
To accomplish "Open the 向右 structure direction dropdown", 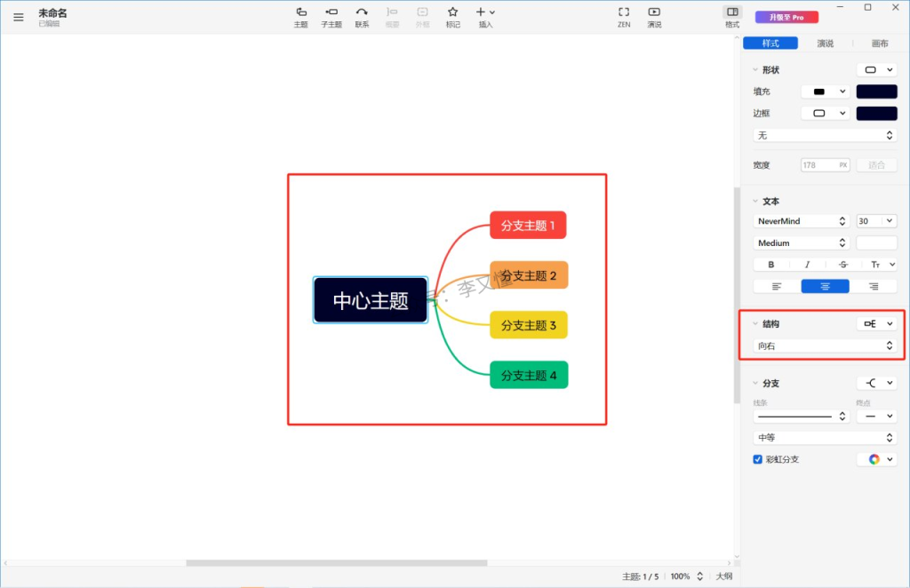I will [x=825, y=346].
